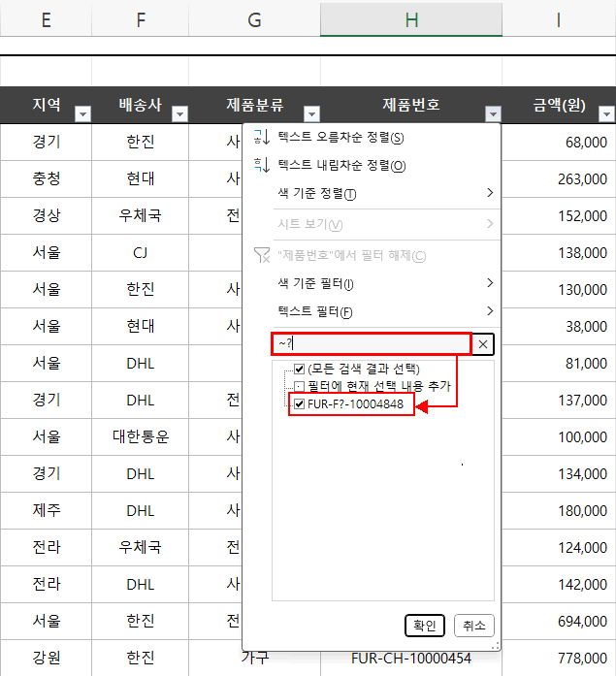This screenshot has width=616, height=676.
Task: Select column E header
Action: coord(46,19)
